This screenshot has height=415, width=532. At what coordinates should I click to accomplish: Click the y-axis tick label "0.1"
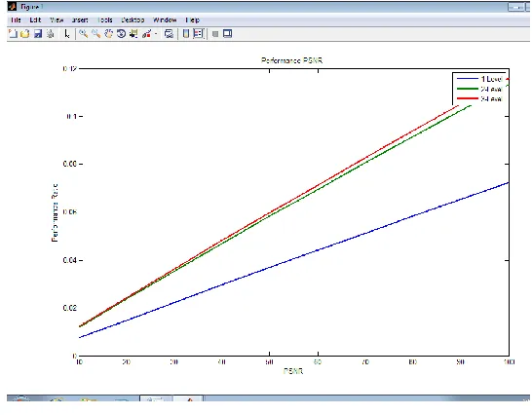(71, 116)
